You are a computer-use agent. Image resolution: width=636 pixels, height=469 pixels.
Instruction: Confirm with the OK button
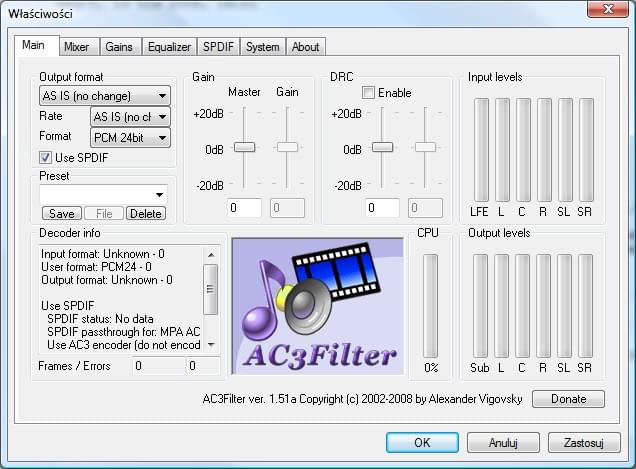point(422,442)
